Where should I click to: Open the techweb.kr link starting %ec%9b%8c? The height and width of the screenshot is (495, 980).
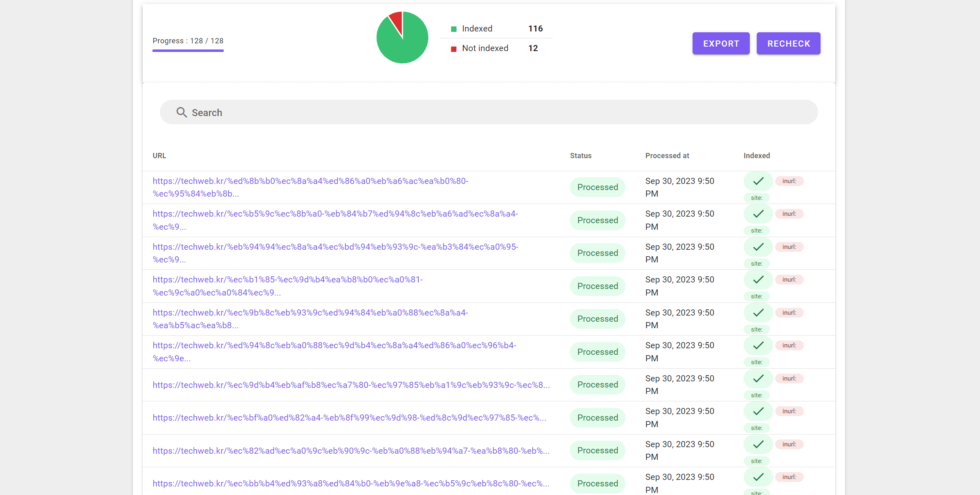click(310, 319)
